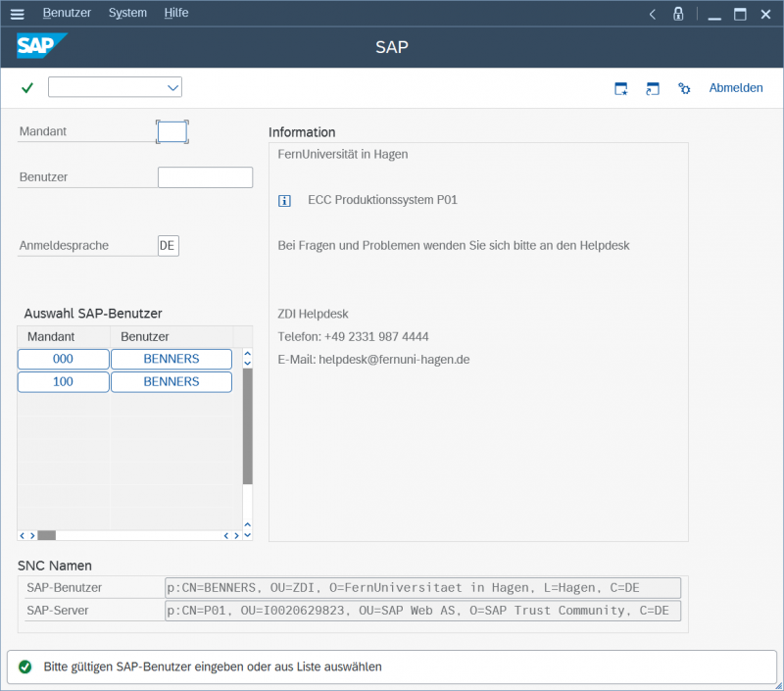Click the Auswahl SAP-Benutzer heading

click(93, 314)
